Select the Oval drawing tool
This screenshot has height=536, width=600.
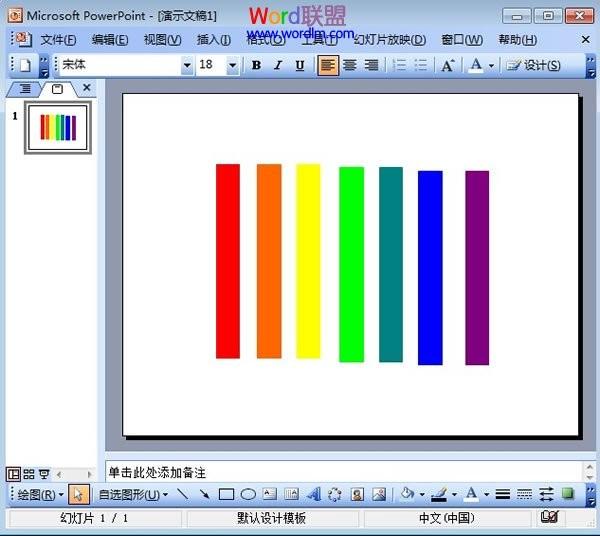[248, 494]
